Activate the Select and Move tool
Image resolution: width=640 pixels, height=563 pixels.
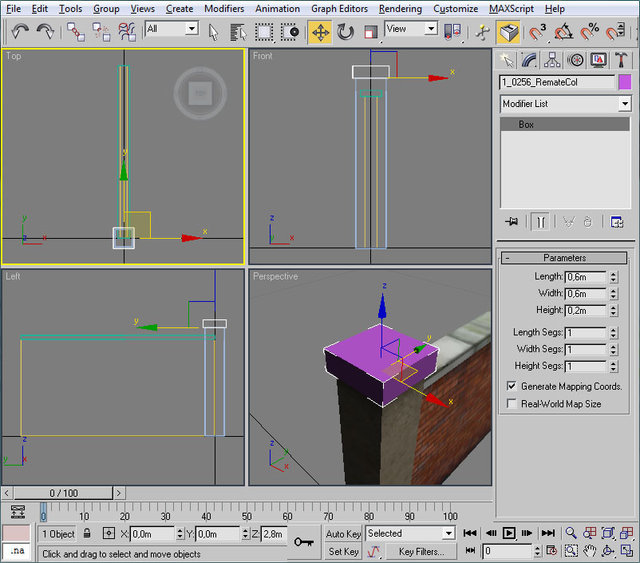point(320,31)
